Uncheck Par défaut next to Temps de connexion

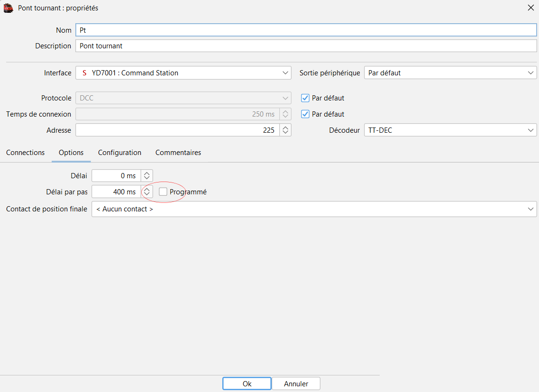point(305,114)
